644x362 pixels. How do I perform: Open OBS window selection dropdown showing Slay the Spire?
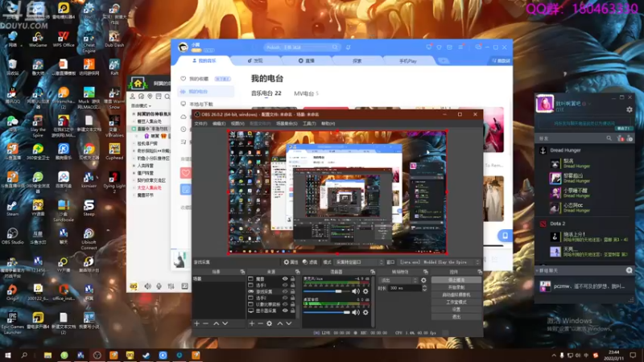440,262
